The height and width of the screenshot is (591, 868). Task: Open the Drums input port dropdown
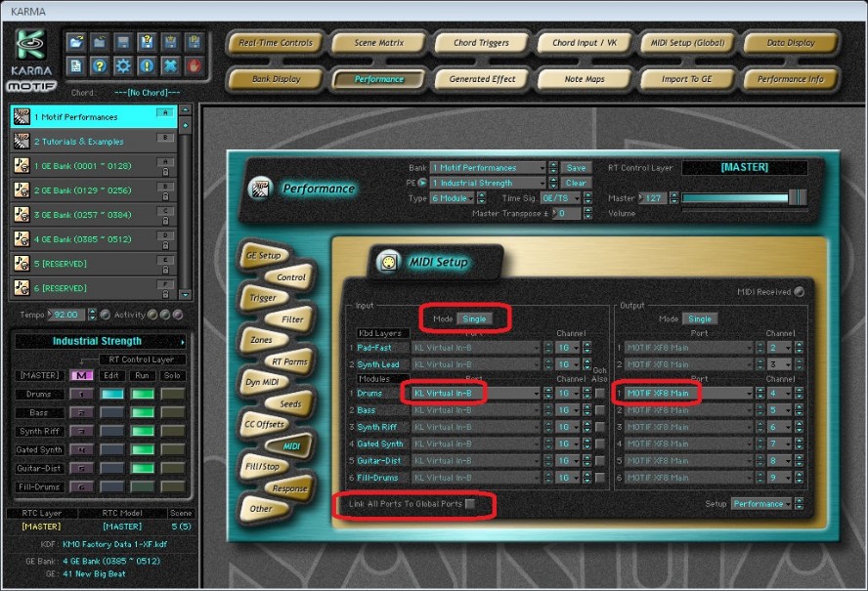[475, 394]
